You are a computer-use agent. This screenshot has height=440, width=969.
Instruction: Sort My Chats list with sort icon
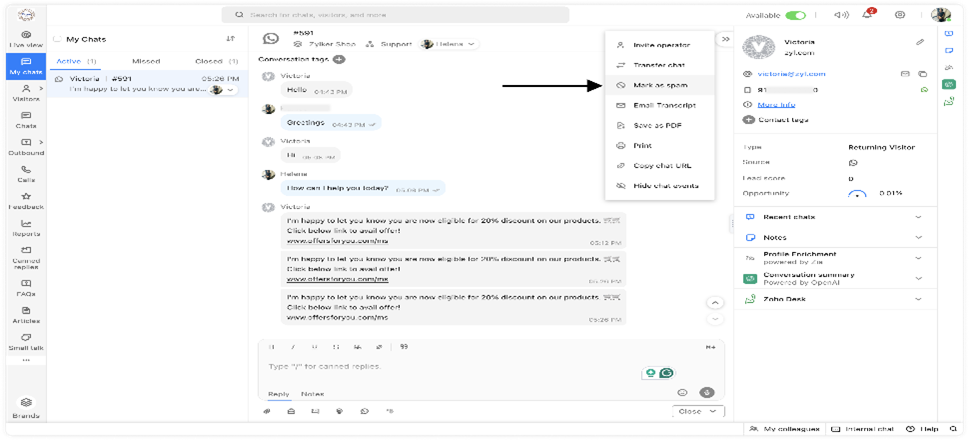point(230,39)
